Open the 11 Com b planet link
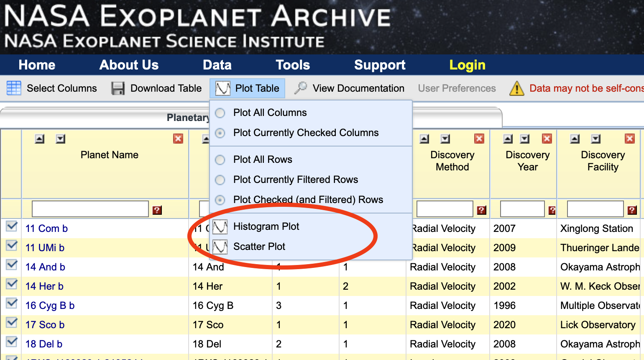The height and width of the screenshot is (360, 644). click(x=46, y=229)
